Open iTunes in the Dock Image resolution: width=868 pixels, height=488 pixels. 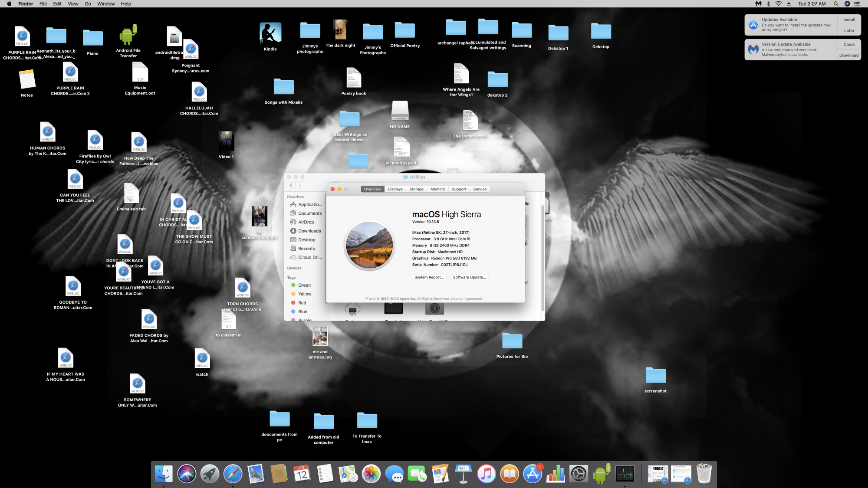(x=487, y=474)
